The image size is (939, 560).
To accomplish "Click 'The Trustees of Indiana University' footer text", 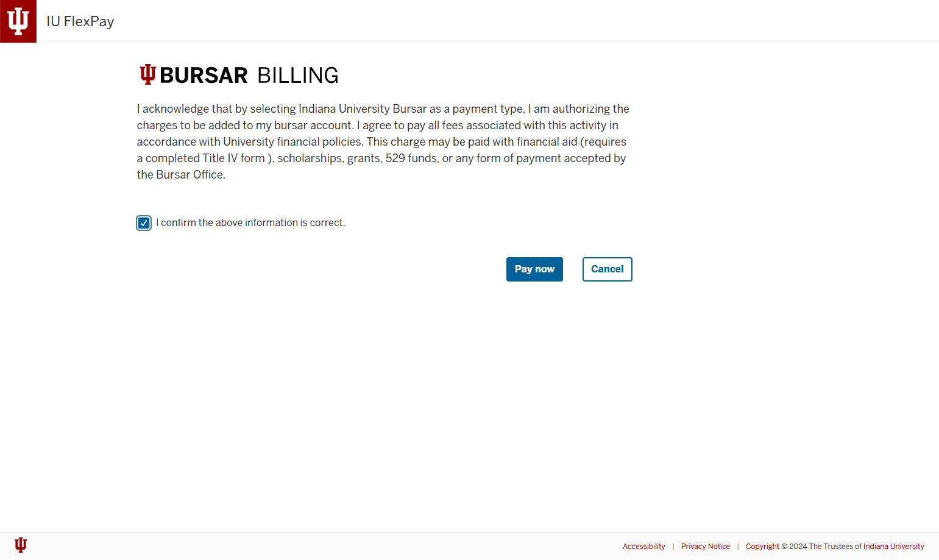I will pos(866,547).
